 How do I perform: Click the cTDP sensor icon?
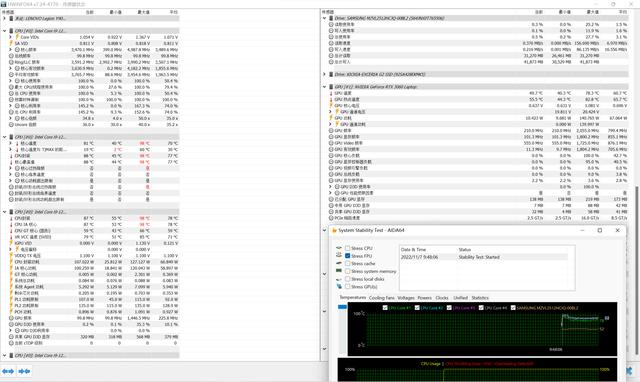coord(11,343)
